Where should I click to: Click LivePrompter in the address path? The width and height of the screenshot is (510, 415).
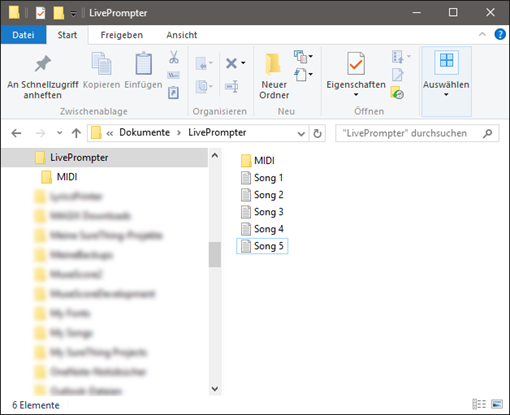click(217, 132)
